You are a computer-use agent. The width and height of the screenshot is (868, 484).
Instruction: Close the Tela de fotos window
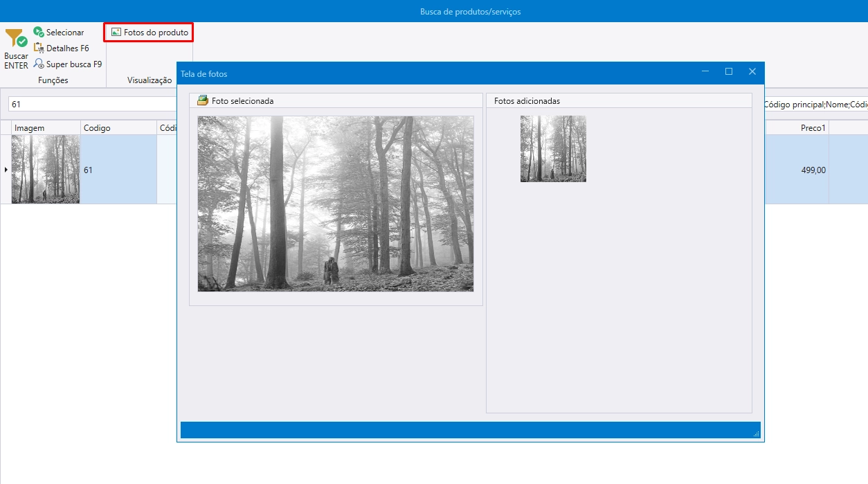(752, 72)
